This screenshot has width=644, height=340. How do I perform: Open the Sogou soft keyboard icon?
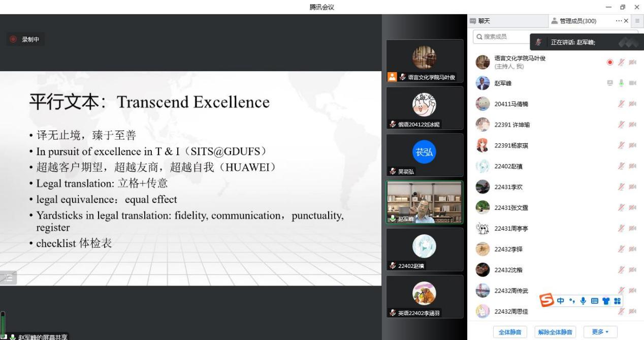click(x=594, y=301)
